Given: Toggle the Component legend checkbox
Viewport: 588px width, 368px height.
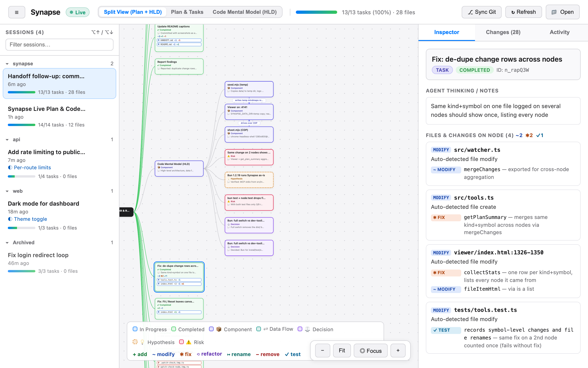Looking at the screenshot, I should (x=211, y=329).
